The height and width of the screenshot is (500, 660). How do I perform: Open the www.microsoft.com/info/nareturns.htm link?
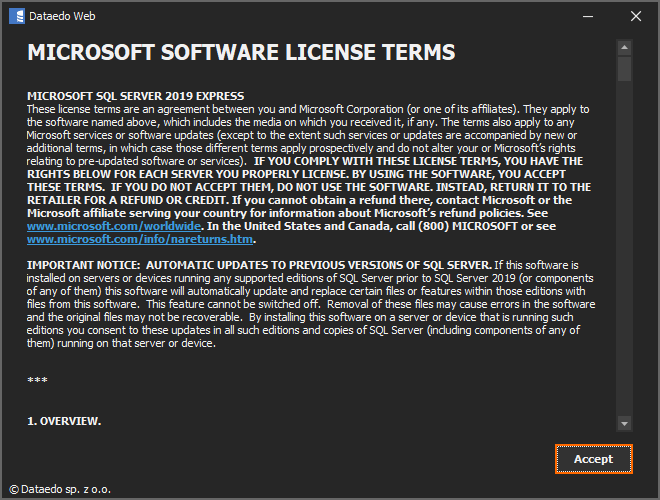(x=140, y=239)
